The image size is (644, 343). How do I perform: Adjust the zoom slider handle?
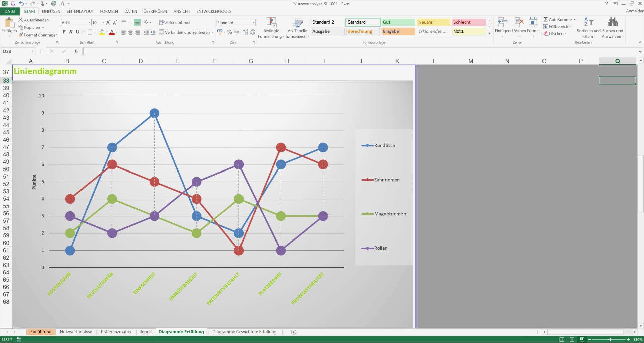610,340
